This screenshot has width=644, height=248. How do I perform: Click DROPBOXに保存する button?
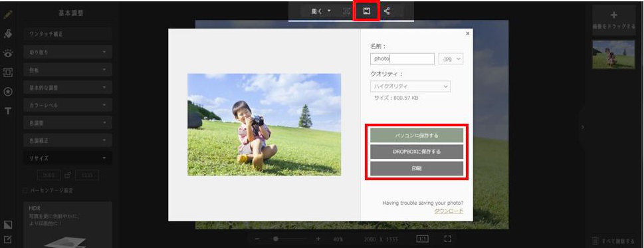pos(417,152)
